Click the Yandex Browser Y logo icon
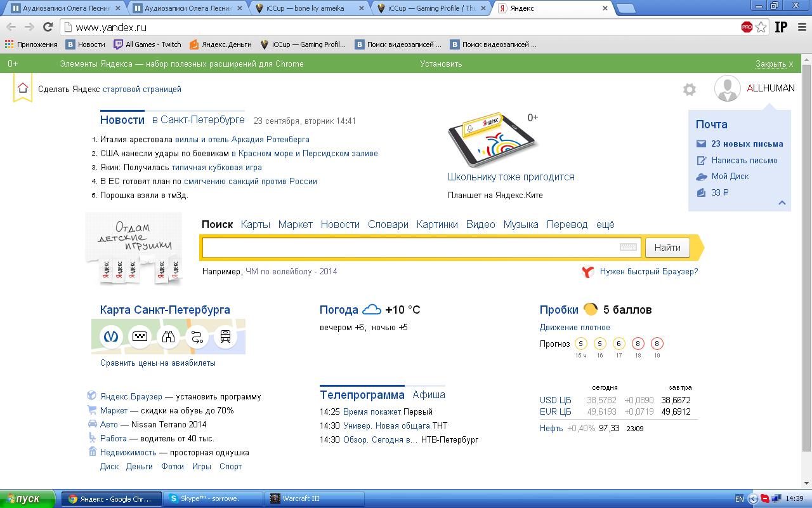 coord(588,272)
